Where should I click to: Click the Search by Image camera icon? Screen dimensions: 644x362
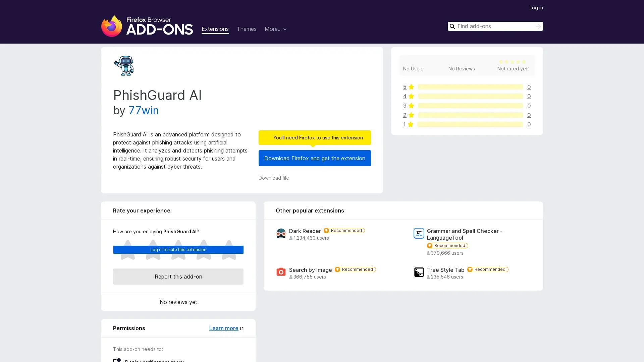[281, 272]
